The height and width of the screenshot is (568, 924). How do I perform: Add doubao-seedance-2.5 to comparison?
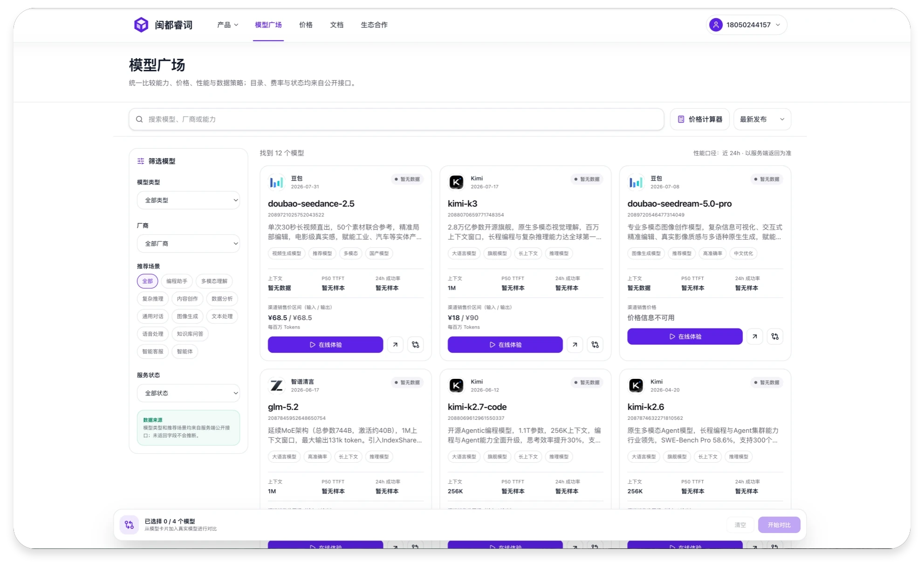416,345
